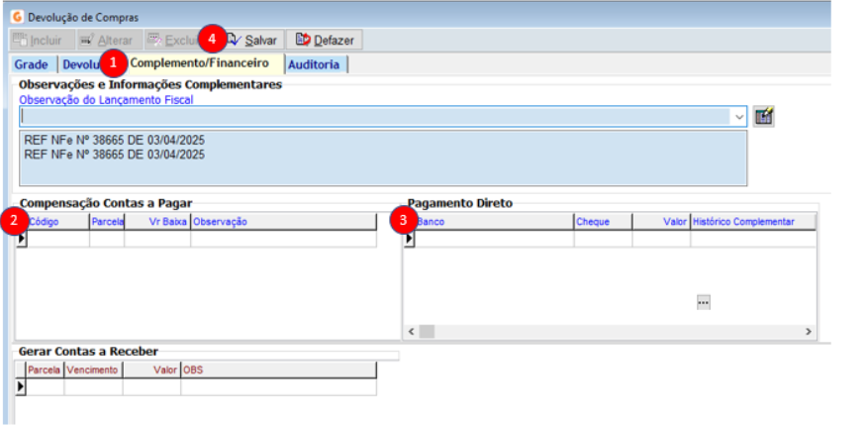Undo changes with Defazer button
The width and height of the screenshot is (868, 426).
pos(325,40)
